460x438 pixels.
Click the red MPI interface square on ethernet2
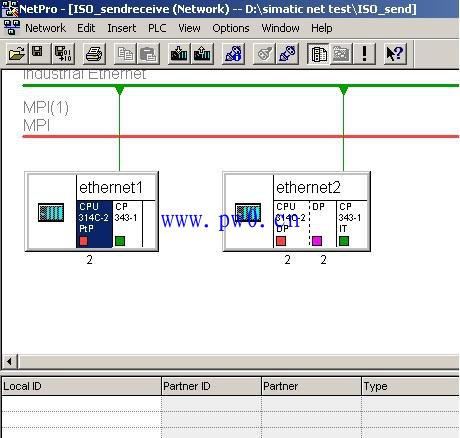pos(281,241)
